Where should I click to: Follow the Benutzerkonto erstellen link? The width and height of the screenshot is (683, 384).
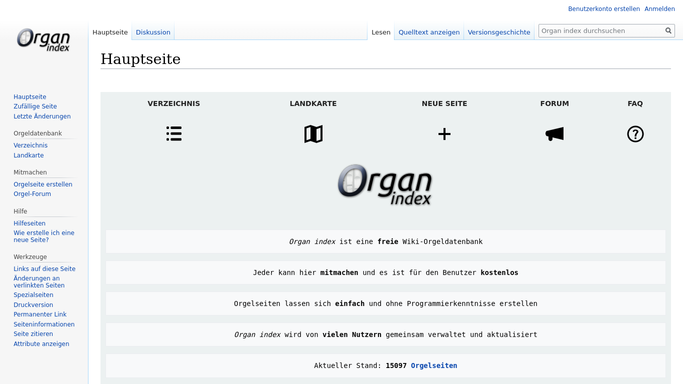click(604, 9)
